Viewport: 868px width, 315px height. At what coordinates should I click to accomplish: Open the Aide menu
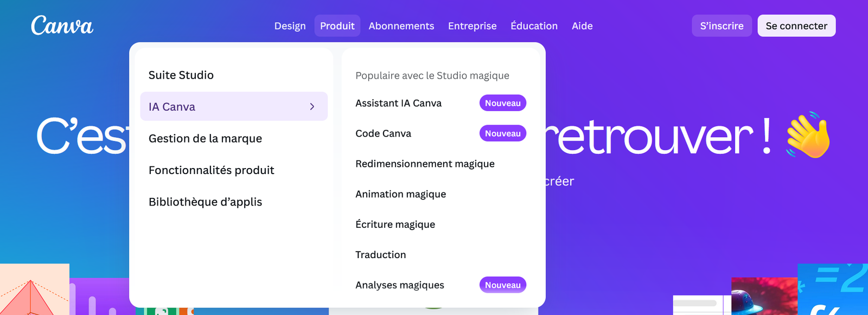coord(582,25)
